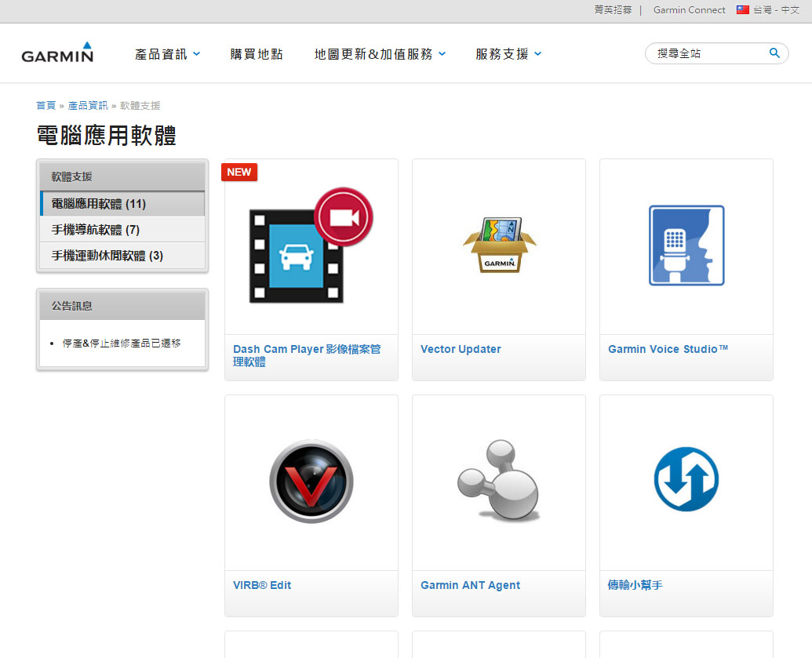Image resolution: width=812 pixels, height=658 pixels.
Task: Open Dash Cam Player 影像檔案管理軟體 link
Action: coord(307,355)
